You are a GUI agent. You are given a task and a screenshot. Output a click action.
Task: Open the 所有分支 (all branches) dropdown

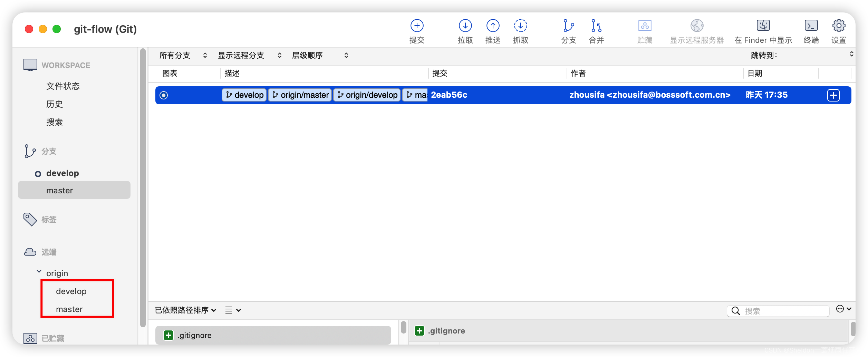tap(183, 55)
